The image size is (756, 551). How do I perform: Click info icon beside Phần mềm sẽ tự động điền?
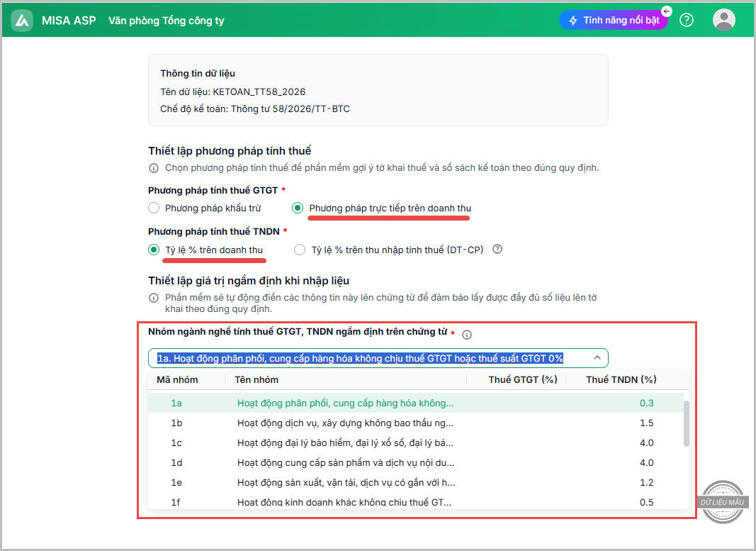[153, 298]
